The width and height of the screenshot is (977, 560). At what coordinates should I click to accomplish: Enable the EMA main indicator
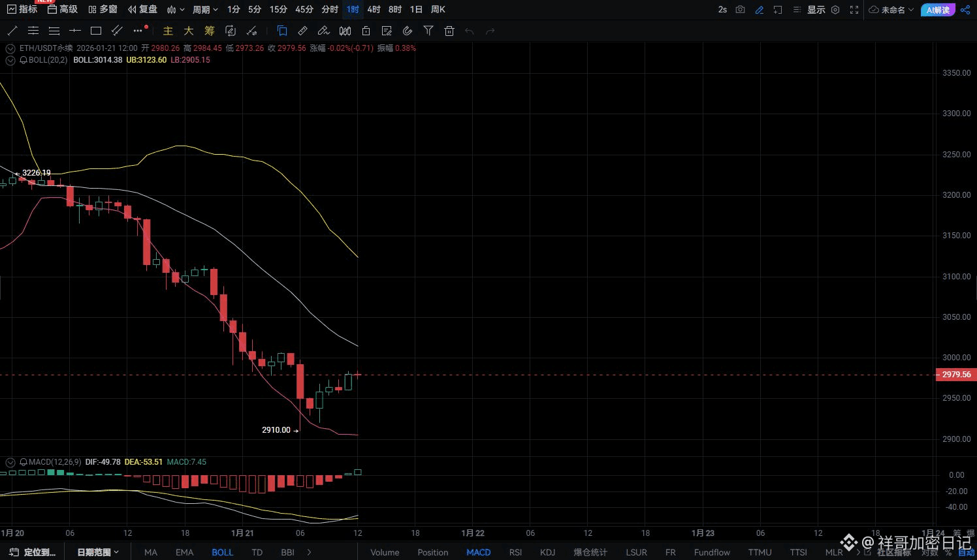point(185,552)
